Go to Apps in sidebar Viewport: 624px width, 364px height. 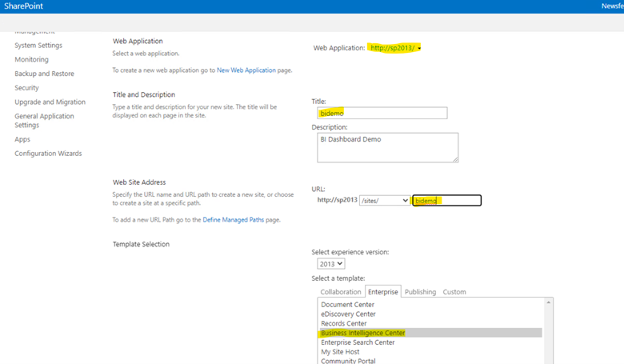point(22,139)
